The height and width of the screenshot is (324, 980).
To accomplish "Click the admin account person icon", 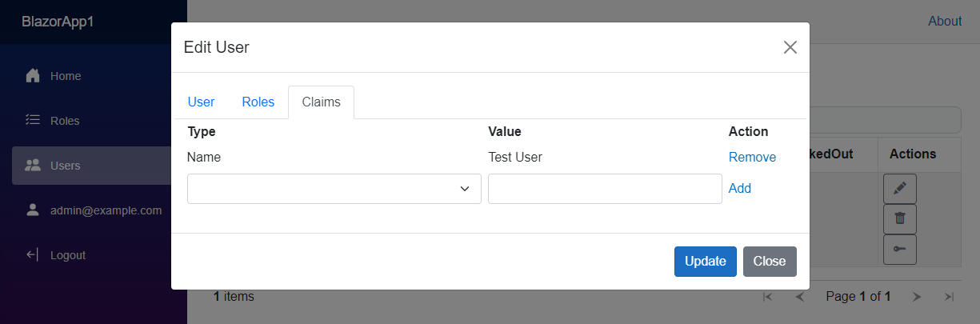I will pyautogui.click(x=33, y=210).
